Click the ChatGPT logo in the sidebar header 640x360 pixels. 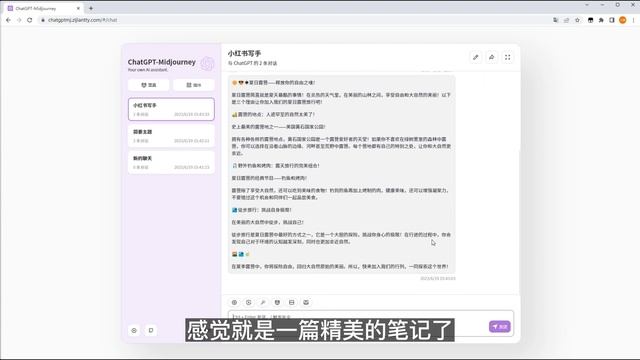tap(207, 64)
